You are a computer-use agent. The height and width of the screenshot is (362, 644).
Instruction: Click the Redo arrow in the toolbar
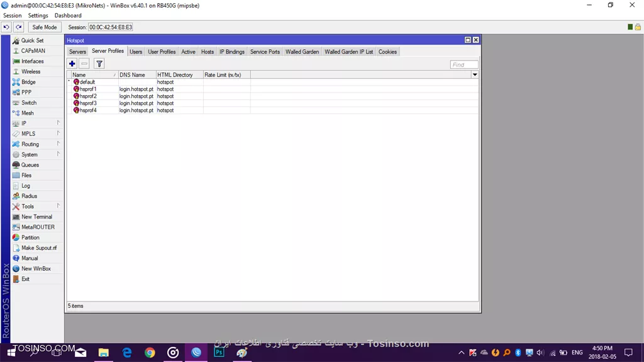[x=19, y=27]
